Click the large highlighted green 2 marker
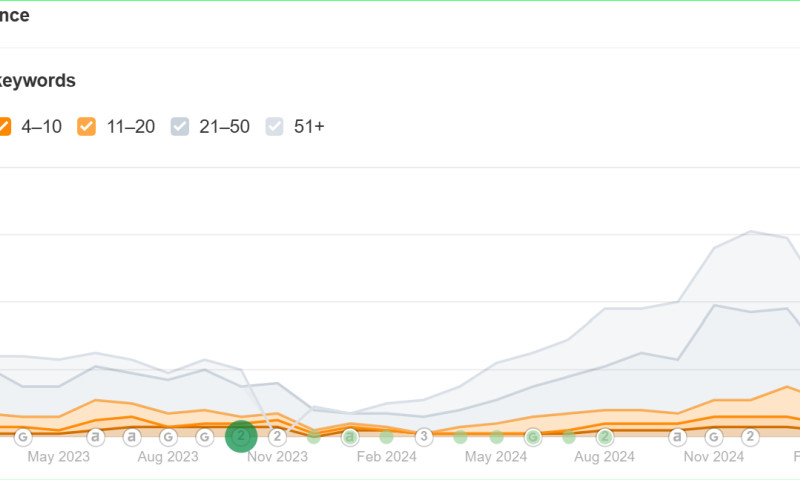Image resolution: width=800 pixels, height=480 pixels. point(241,436)
